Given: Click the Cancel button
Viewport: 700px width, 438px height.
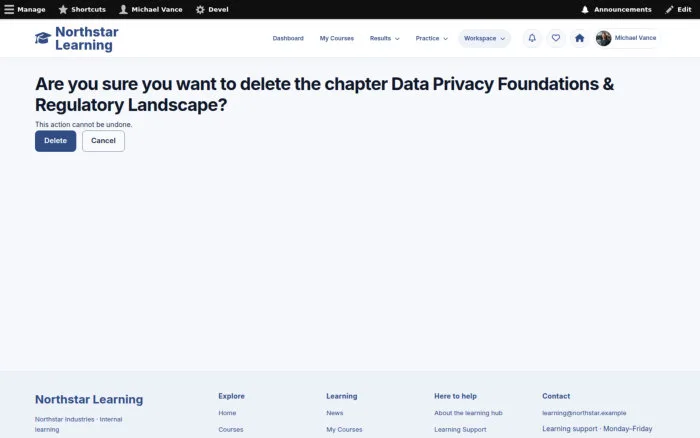Looking at the screenshot, I should click(x=103, y=141).
